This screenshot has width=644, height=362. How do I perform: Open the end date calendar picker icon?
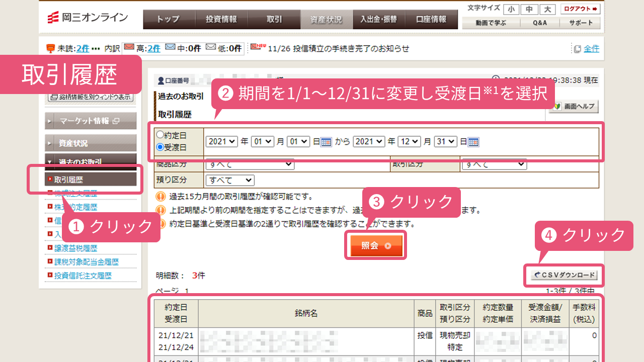tap(473, 142)
